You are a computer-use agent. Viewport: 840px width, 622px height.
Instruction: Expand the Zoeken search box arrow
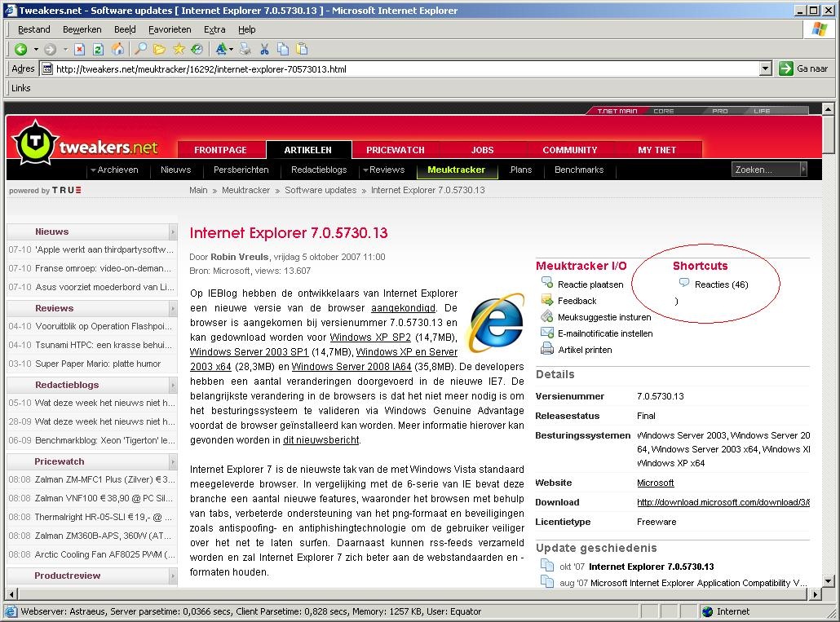tap(802, 170)
